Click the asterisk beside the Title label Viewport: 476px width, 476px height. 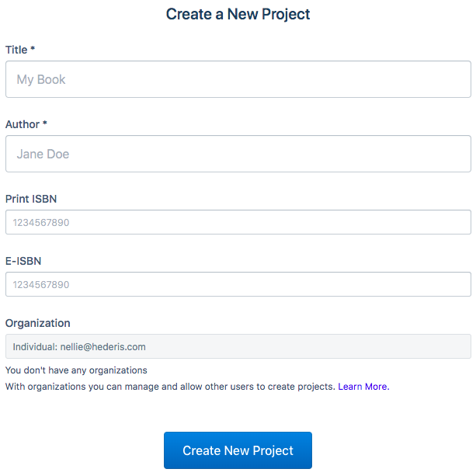tap(33, 48)
